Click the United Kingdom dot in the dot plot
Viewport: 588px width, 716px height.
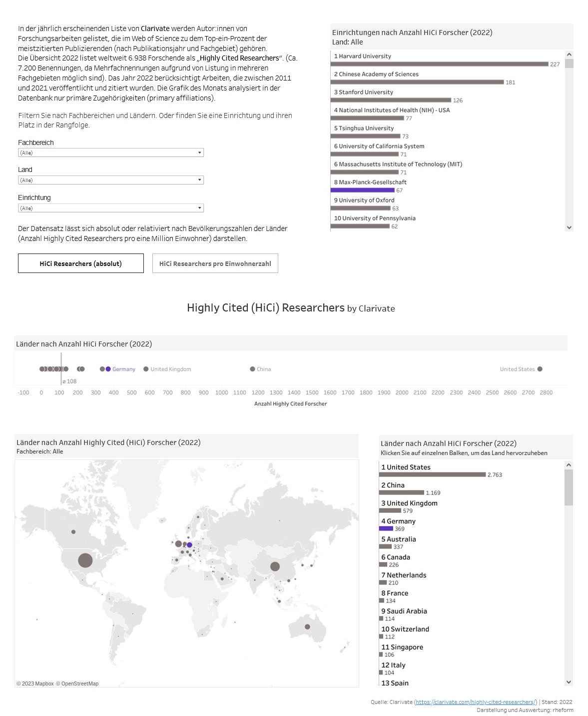(146, 369)
